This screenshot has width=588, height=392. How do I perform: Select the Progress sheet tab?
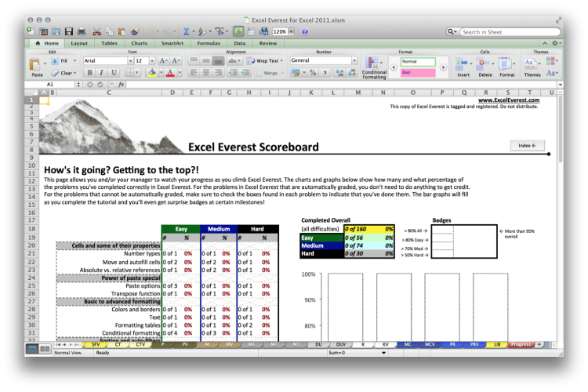[x=521, y=344]
